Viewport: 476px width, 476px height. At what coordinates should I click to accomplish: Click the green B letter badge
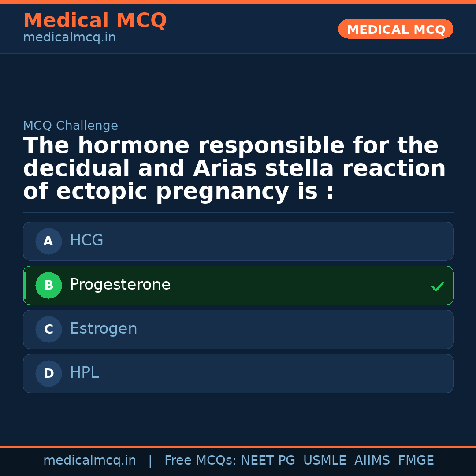click(x=48, y=285)
